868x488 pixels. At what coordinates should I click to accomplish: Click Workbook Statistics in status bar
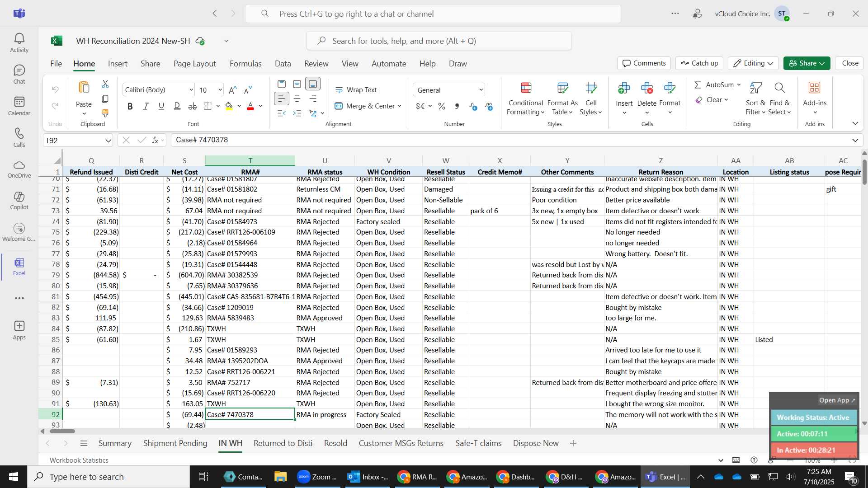(x=79, y=460)
